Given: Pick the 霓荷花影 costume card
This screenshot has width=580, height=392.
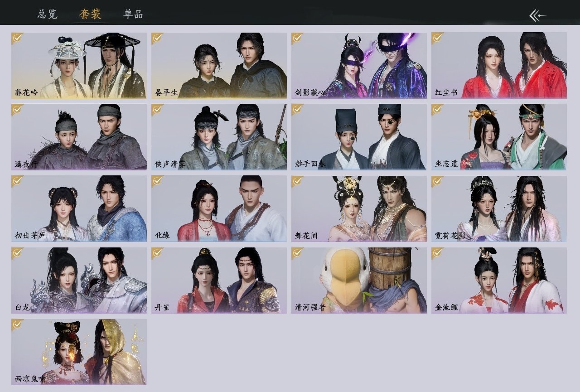Looking at the screenshot, I should coord(499,209).
